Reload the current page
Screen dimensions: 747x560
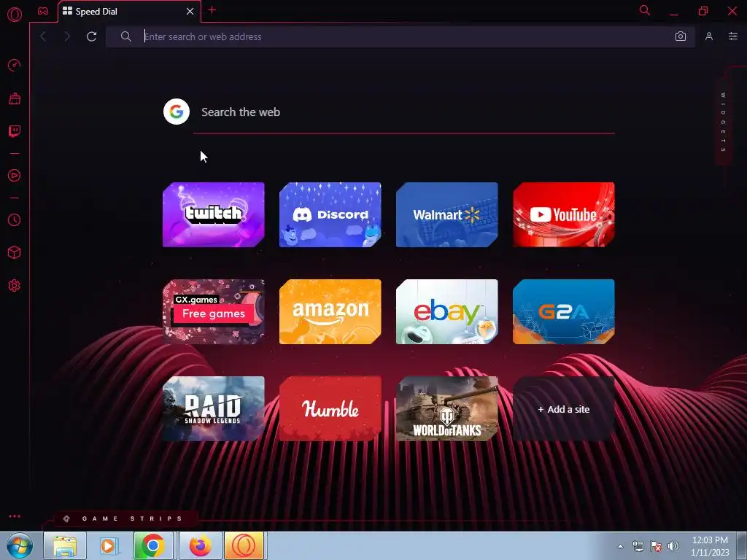click(91, 36)
